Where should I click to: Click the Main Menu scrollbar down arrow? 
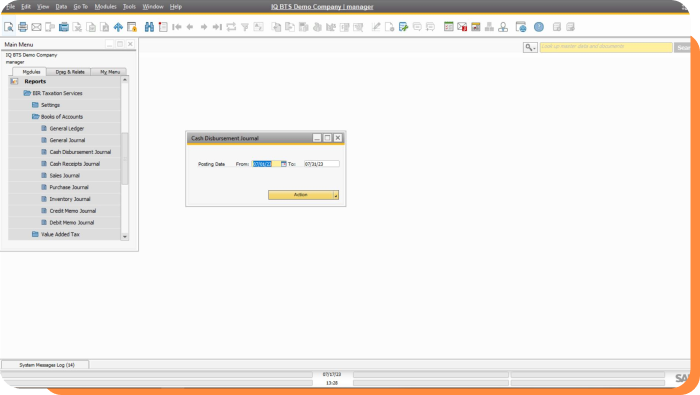click(x=125, y=237)
